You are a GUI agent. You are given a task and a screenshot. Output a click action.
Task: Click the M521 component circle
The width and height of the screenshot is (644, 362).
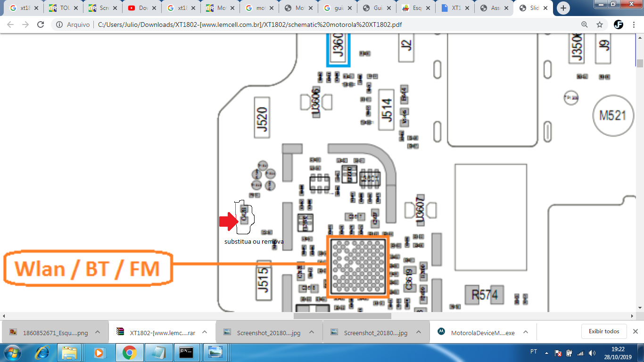click(x=613, y=115)
